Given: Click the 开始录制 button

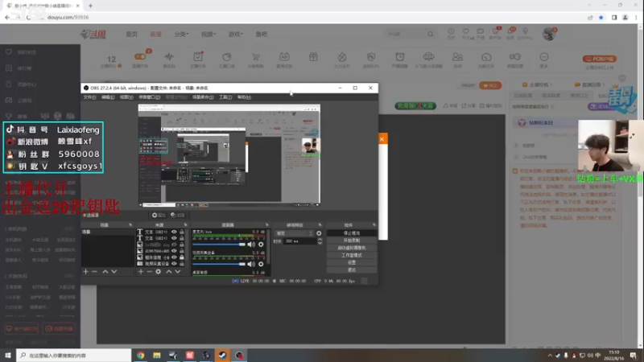Looking at the screenshot, I should [x=352, y=241].
